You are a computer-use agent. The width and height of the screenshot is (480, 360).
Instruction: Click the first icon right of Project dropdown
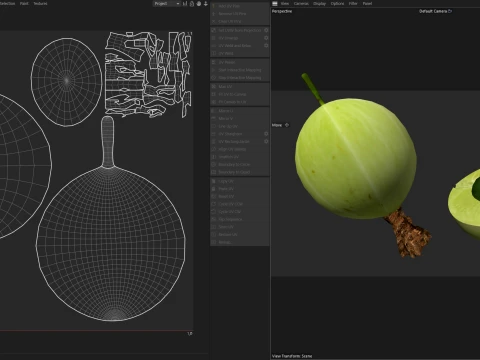coord(185,4)
